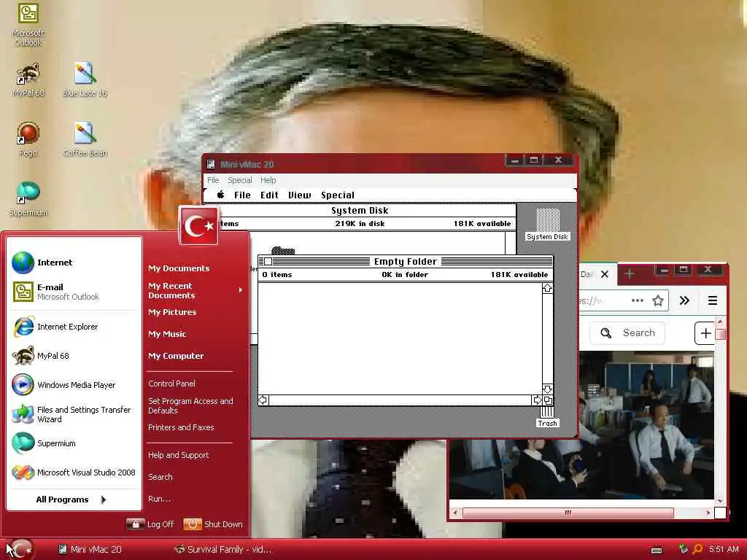
Task: Click the Shut Down button
Action: point(213,524)
